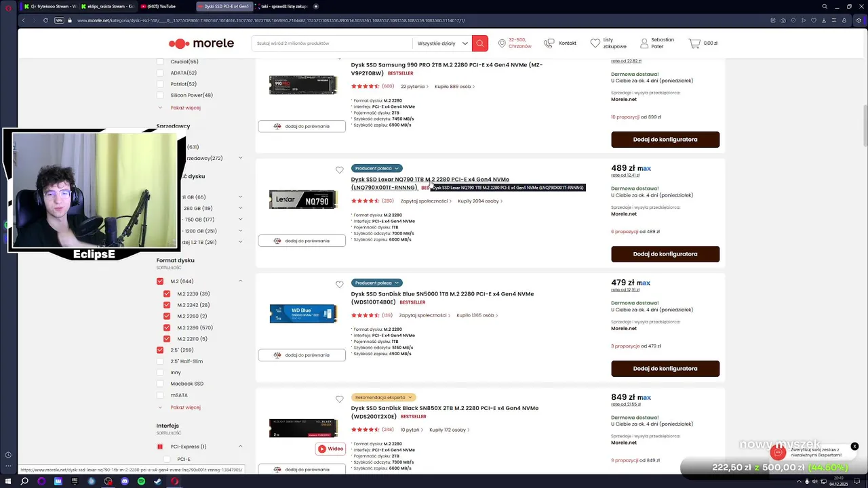Open shopping lists heart icon
Image resolution: width=868 pixels, height=488 pixels.
pos(595,43)
